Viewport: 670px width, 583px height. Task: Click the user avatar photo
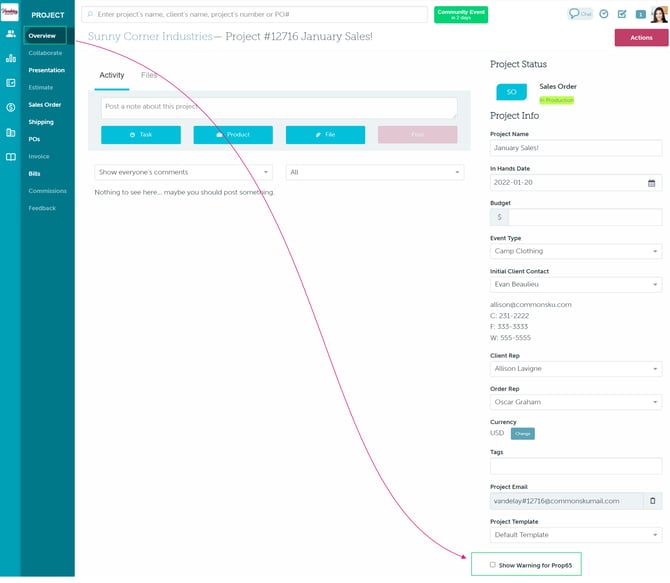pos(658,13)
